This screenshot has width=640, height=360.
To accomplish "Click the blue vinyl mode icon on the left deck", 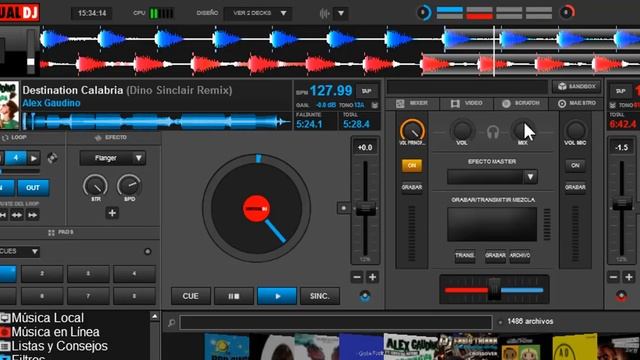I will (365, 296).
